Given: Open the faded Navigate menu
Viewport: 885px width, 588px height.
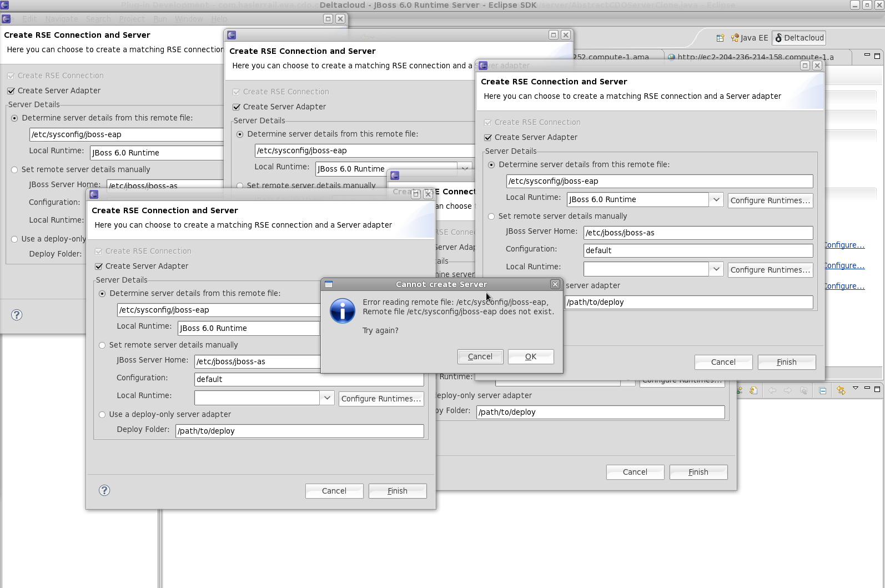Looking at the screenshot, I should pyautogui.click(x=62, y=19).
